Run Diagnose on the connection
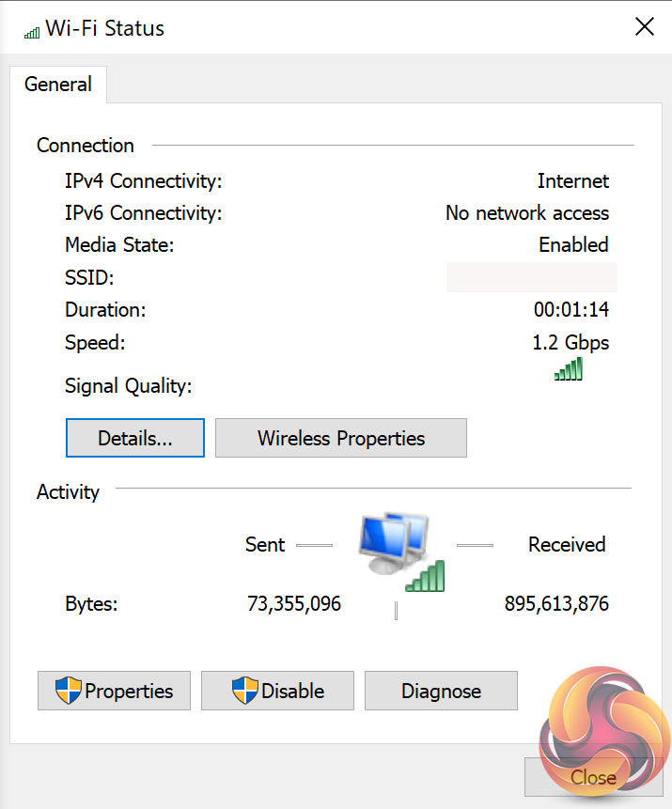 pyautogui.click(x=441, y=691)
